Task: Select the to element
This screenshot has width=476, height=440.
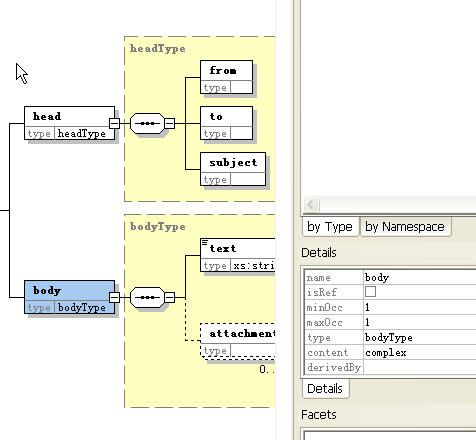Action: coord(226,123)
